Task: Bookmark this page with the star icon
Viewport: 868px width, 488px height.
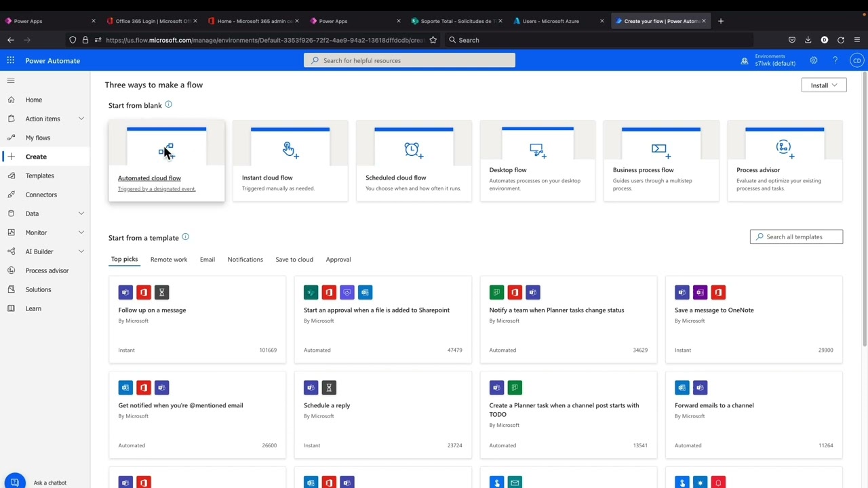Action: pos(433,40)
